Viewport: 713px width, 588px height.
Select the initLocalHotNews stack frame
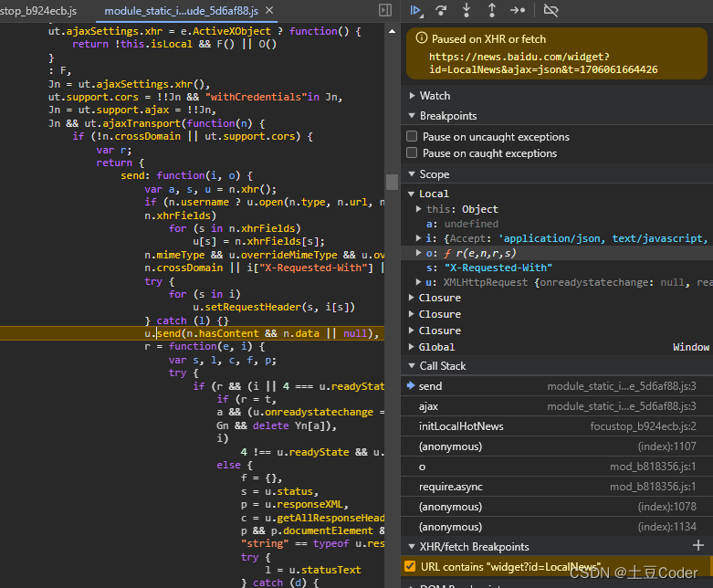tap(557, 426)
